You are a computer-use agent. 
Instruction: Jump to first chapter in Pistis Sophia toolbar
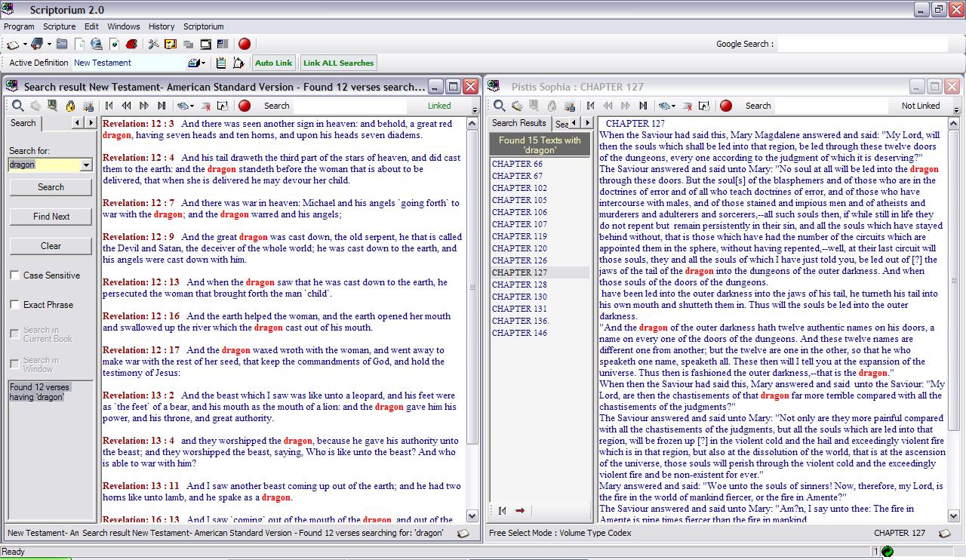590,106
